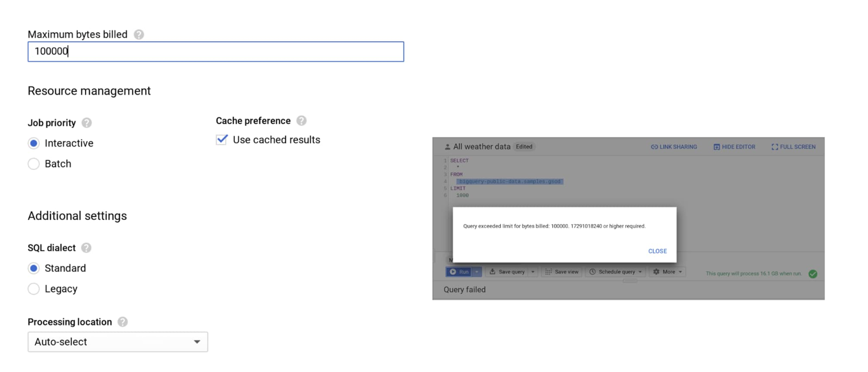Click the Link Sharing link
This screenshot has height=372, width=868.
[674, 147]
